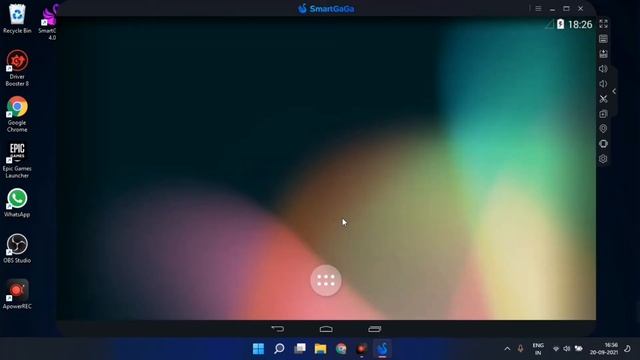Click SmartGaGa taskbar icon

382,349
